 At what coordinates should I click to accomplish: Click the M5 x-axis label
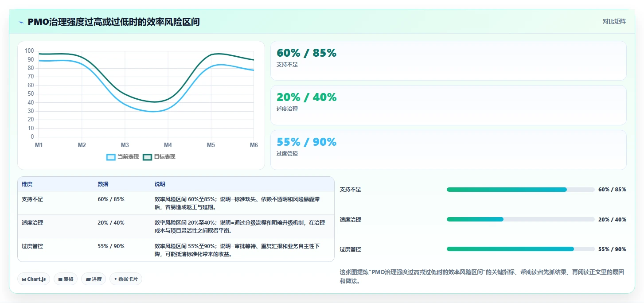[211, 145]
